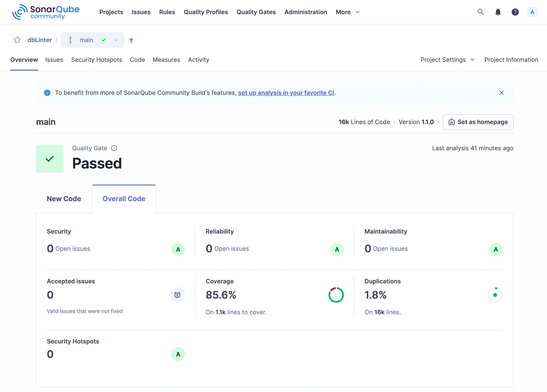547x392 pixels.
Task: Click the branch help question mark icon
Action: (131, 40)
